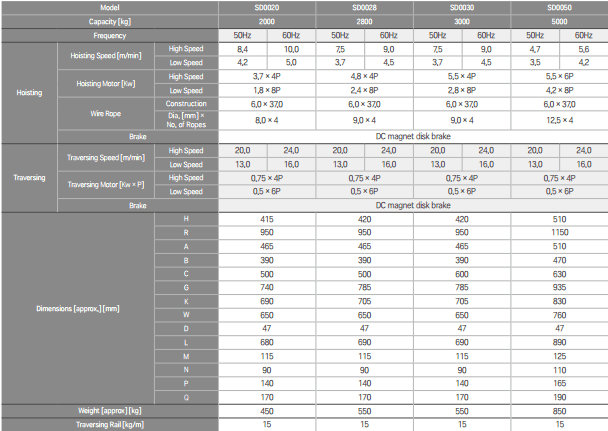Click the Hoisting Motor [Kw] label
Image resolution: width=608 pixels, height=431 pixels.
(106, 84)
